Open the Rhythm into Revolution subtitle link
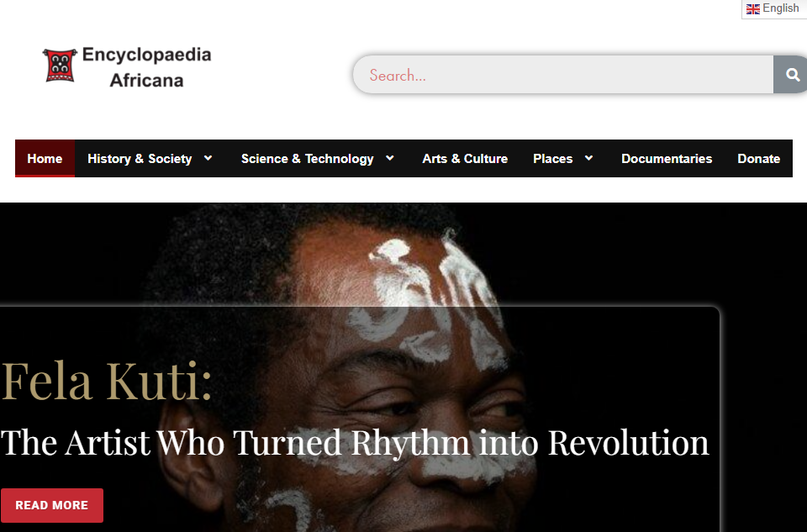This screenshot has width=807, height=532. 355,442
